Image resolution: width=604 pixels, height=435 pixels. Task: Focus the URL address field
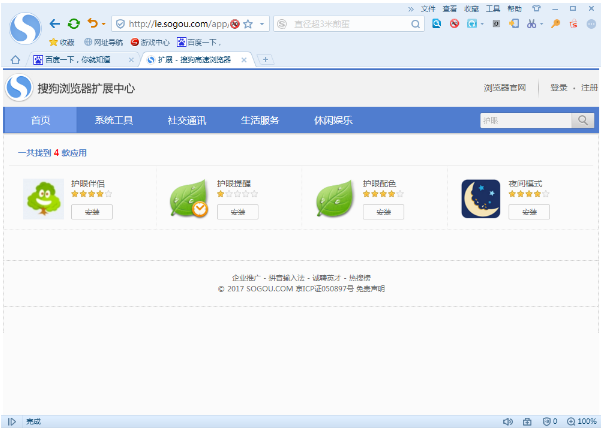178,24
